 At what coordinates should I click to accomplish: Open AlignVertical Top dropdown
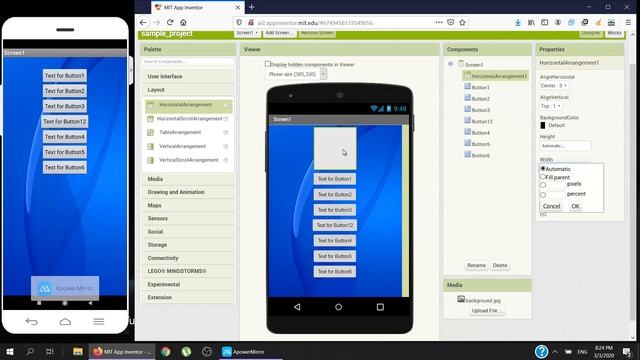click(551, 106)
